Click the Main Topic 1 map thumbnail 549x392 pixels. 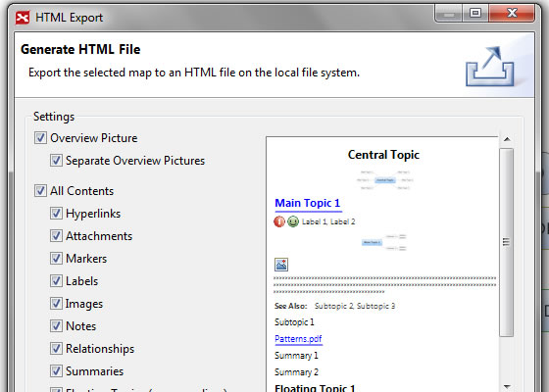(x=383, y=242)
